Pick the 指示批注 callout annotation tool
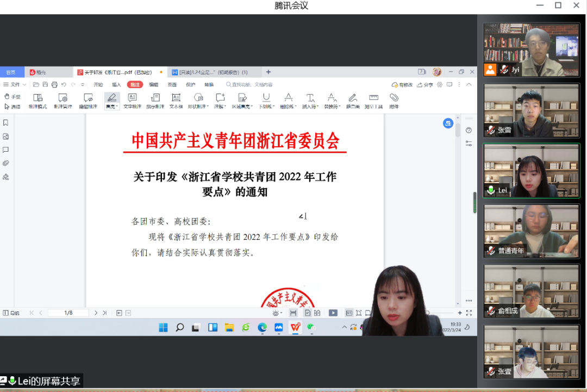This screenshot has height=392, width=587. [x=155, y=101]
